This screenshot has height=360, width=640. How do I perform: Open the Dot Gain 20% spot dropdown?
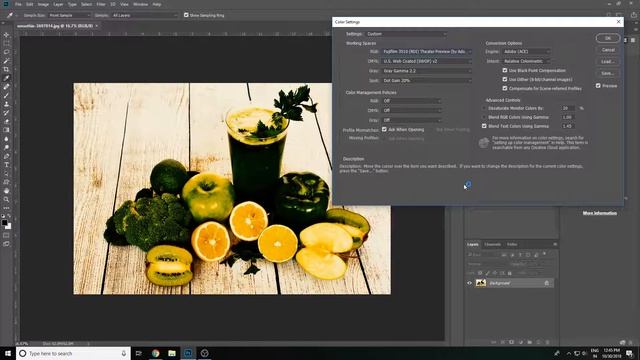click(427, 81)
